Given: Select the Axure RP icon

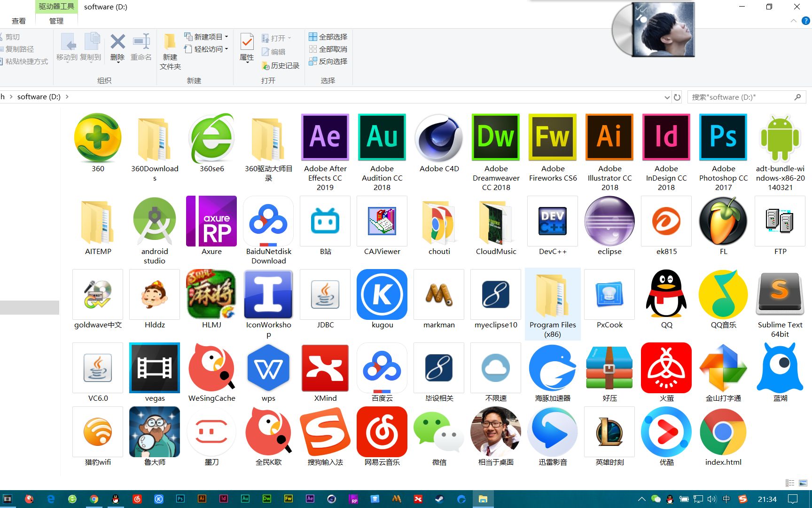Looking at the screenshot, I should click(211, 221).
